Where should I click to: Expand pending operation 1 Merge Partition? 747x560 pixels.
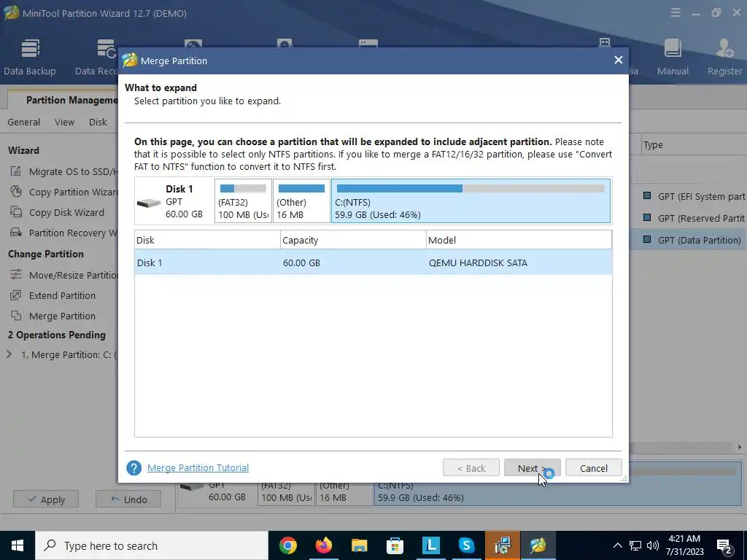pyautogui.click(x=9, y=354)
